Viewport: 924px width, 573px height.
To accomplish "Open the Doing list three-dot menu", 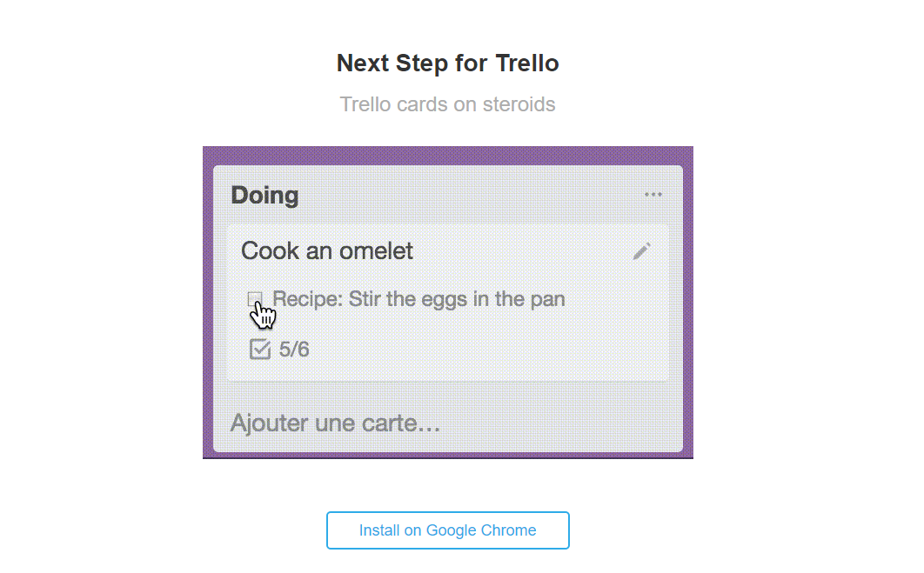I will click(653, 195).
